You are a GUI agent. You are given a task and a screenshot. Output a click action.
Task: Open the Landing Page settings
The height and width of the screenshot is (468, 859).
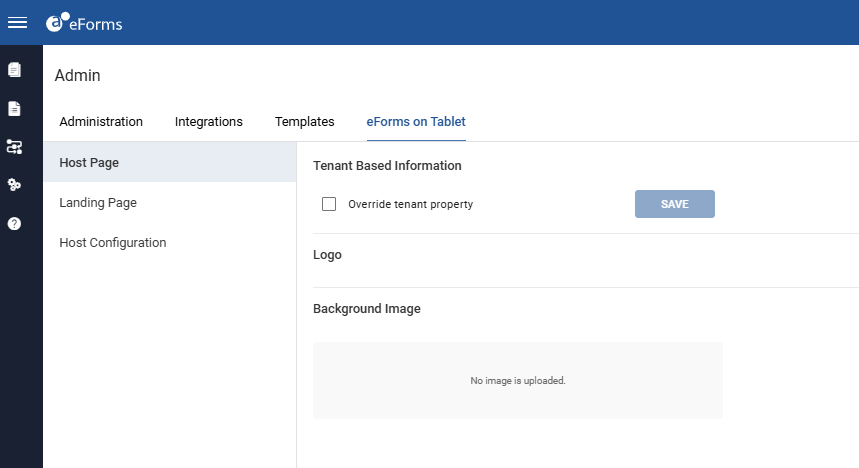pyautogui.click(x=170, y=203)
